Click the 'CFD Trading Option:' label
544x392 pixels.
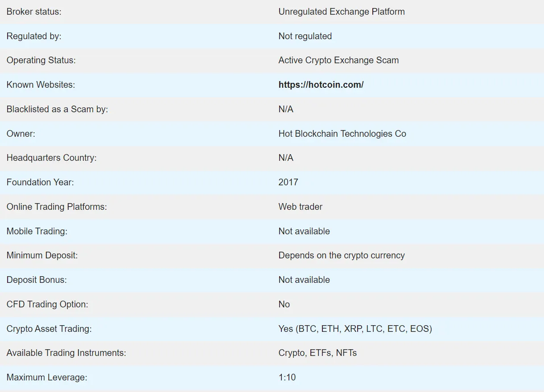pyautogui.click(x=47, y=304)
